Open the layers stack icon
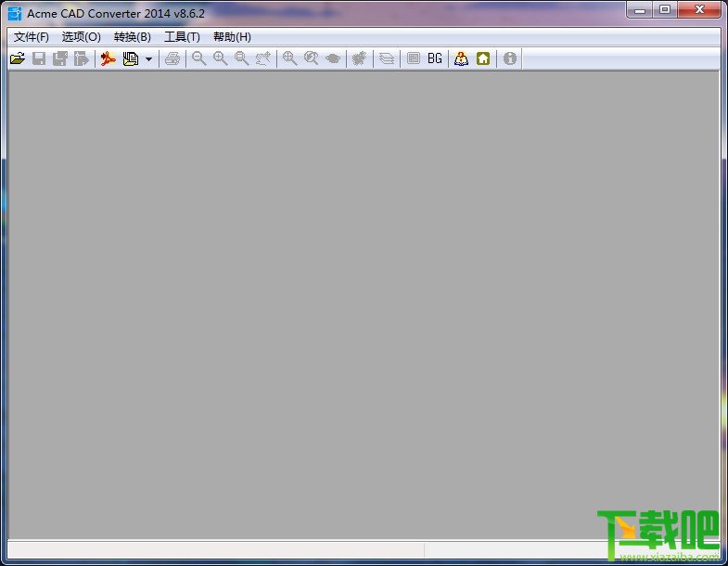728x566 pixels. tap(387, 58)
